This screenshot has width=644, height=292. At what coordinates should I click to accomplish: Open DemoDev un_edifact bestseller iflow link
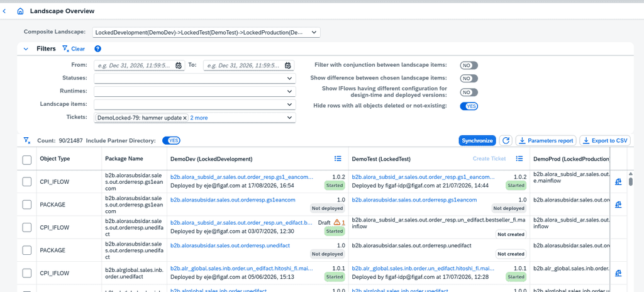point(241,223)
